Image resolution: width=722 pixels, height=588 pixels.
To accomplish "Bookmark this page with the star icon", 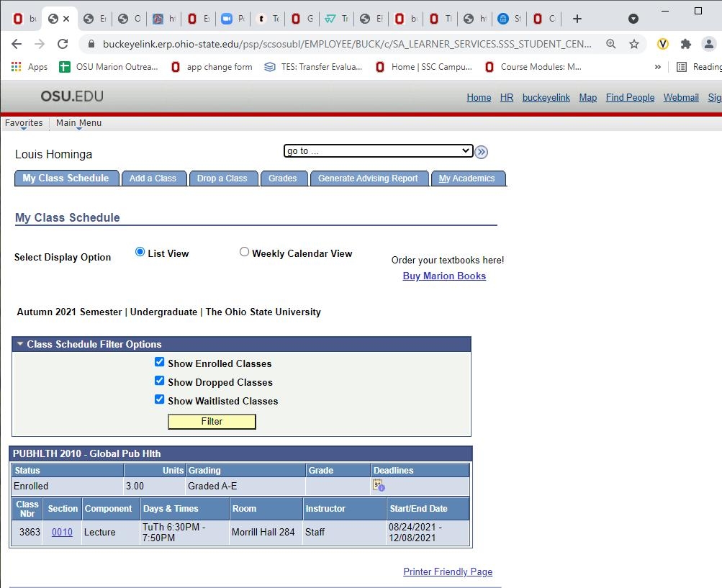I will (x=634, y=44).
